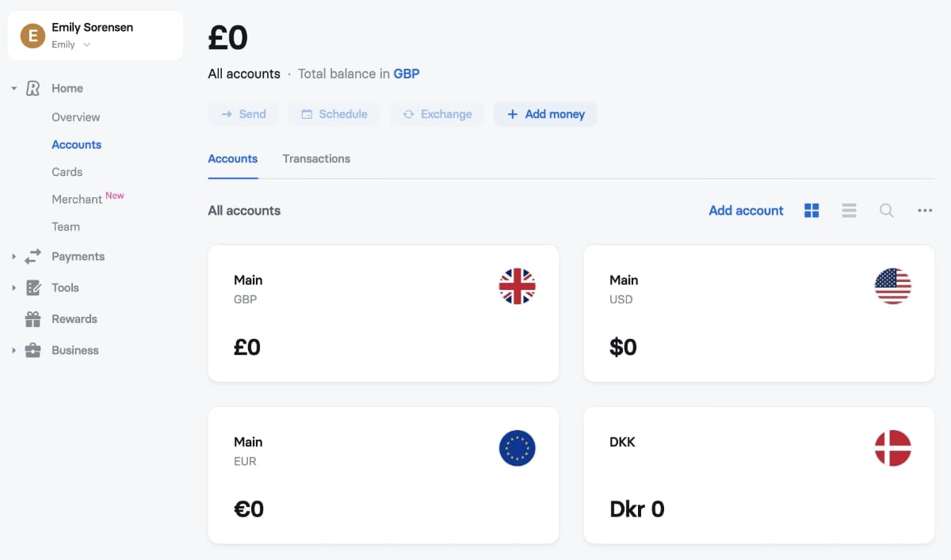This screenshot has width=951, height=560.
Task: Change the GBP total balance currency
Action: click(407, 74)
